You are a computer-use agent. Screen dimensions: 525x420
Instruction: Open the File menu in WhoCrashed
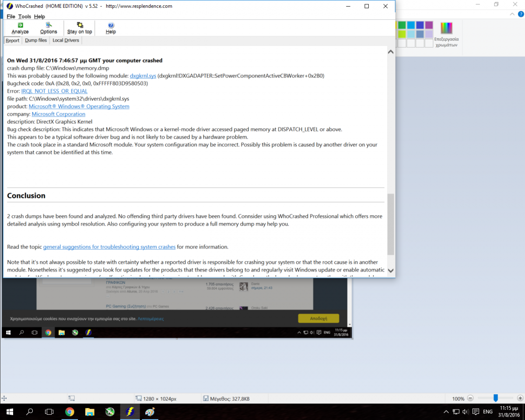11,17
